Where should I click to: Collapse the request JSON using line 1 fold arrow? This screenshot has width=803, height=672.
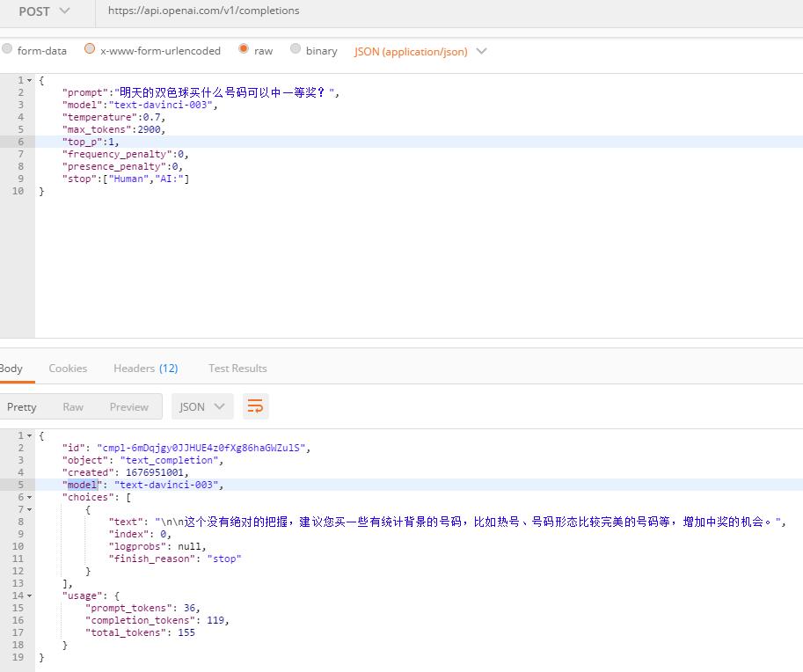point(27,79)
